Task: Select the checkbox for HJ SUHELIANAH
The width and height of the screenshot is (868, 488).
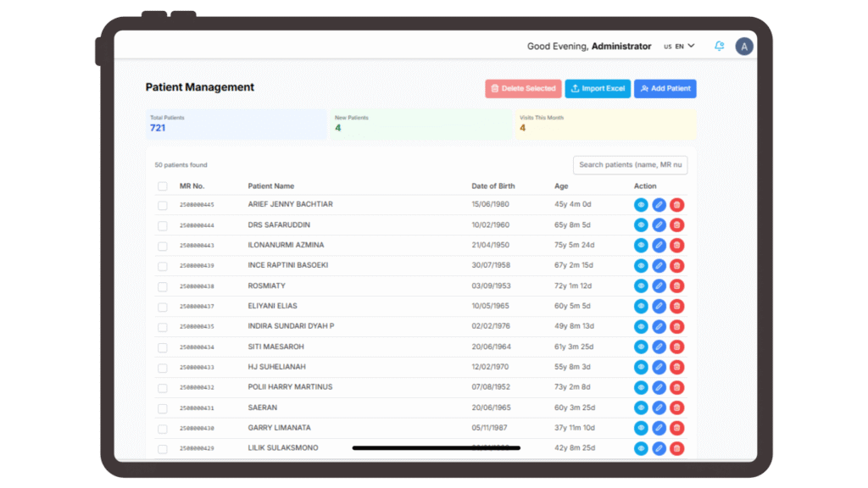Action: 163,368
